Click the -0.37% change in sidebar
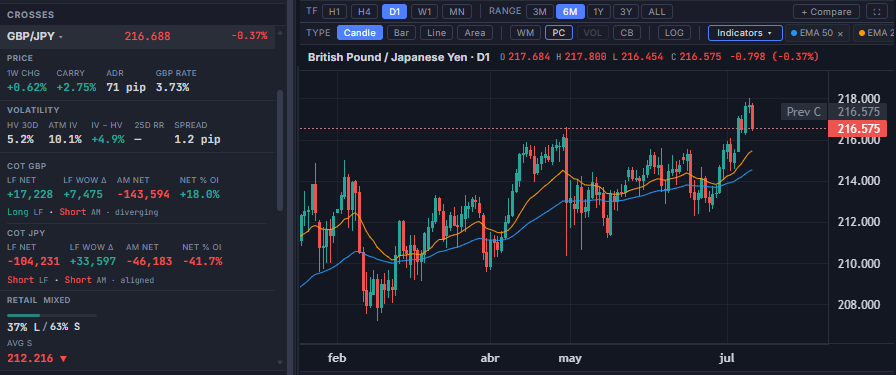The height and width of the screenshot is (375, 896). (x=249, y=36)
